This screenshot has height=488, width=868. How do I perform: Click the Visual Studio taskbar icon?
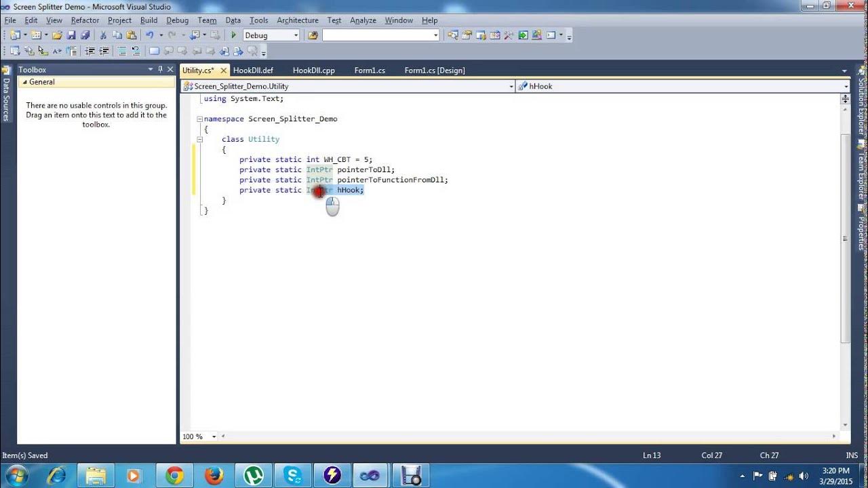(370, 475)
